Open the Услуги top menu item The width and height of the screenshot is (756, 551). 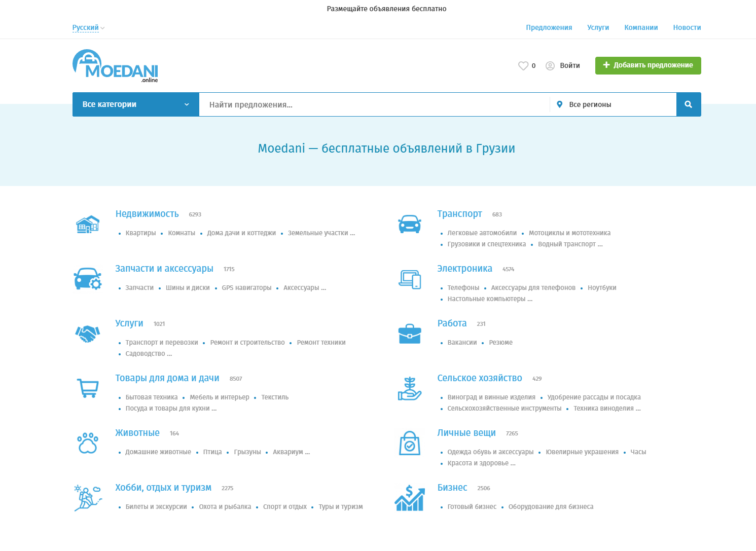click(x=598, y=28)
